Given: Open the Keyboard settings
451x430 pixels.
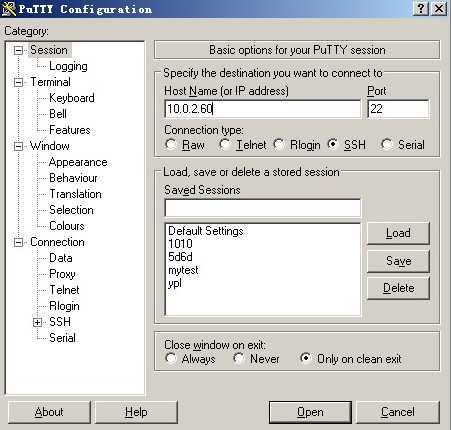Looking at the screenshot, I should pos(72,98).
